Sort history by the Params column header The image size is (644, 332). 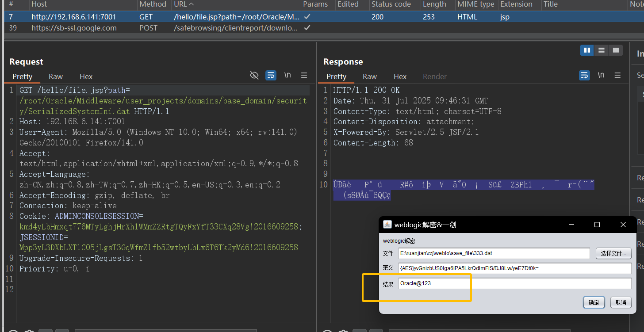316,4
